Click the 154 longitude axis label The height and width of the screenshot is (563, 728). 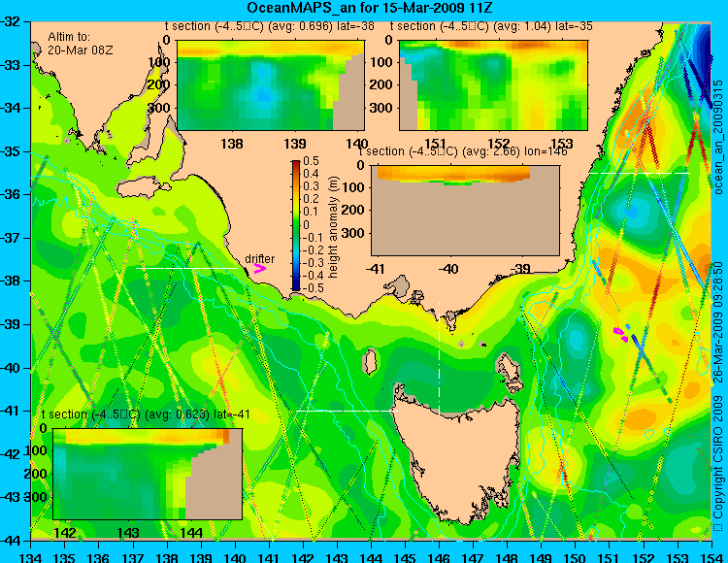click(711, 556)
